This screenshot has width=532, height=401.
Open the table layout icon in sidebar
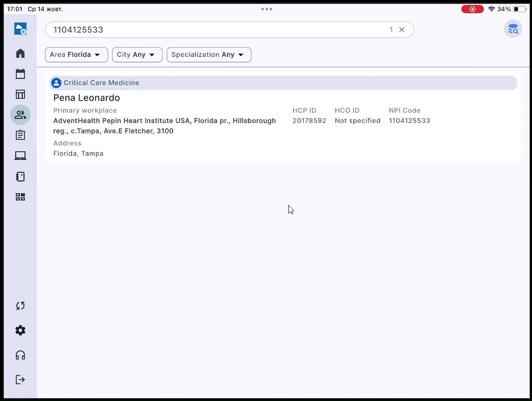coord(20,94)
